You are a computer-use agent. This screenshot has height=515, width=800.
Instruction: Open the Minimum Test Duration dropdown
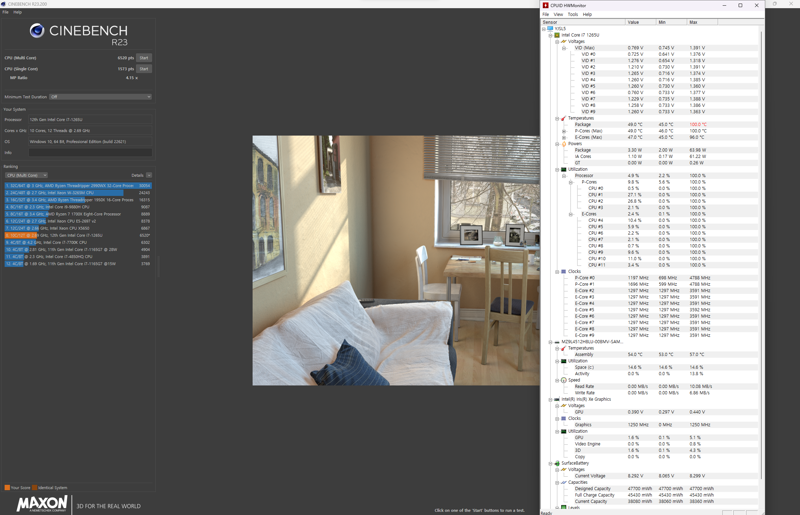coord(101,96)
